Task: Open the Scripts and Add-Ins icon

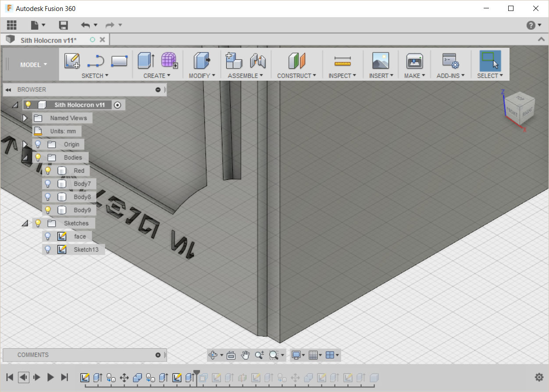Action: 450,61
